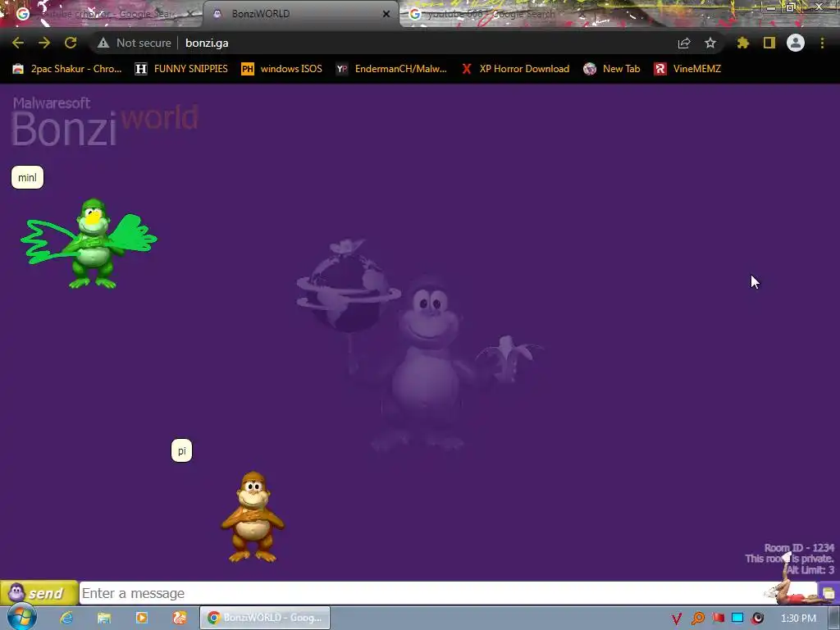
Task: Click the red V tray icon
Action: 677,619
